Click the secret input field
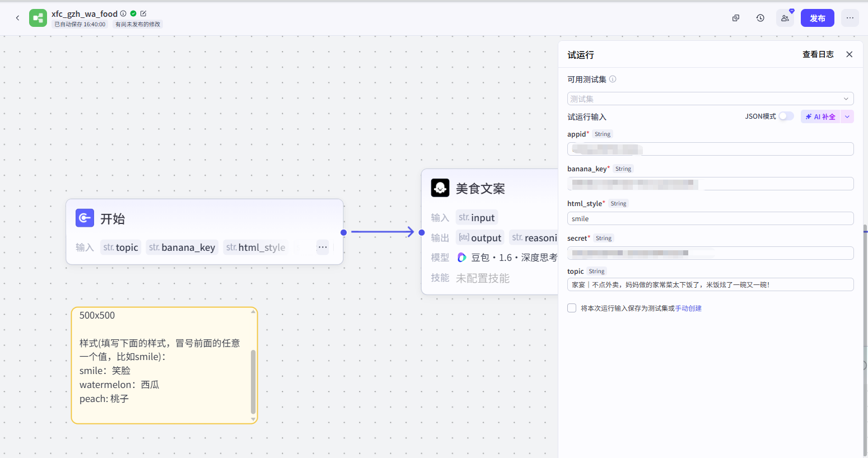868x458 pixels. [x=710, y=253]
